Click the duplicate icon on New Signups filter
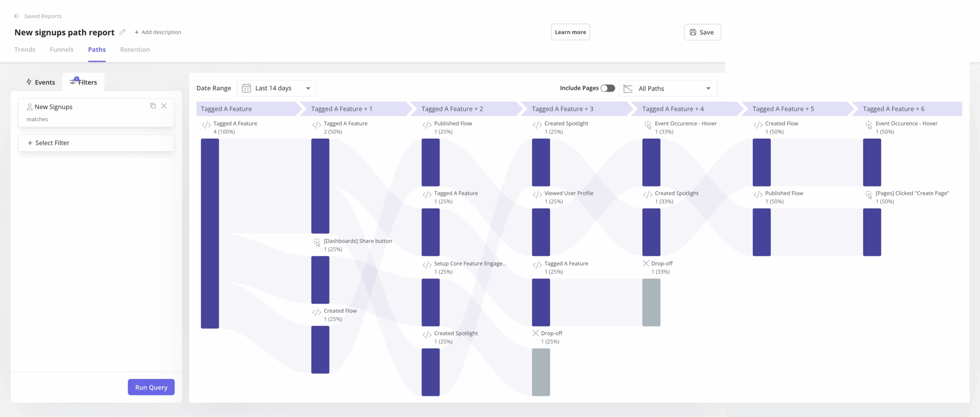Image resolution: width=980 pixels, height=417 pixels. [x=153, y=106]
